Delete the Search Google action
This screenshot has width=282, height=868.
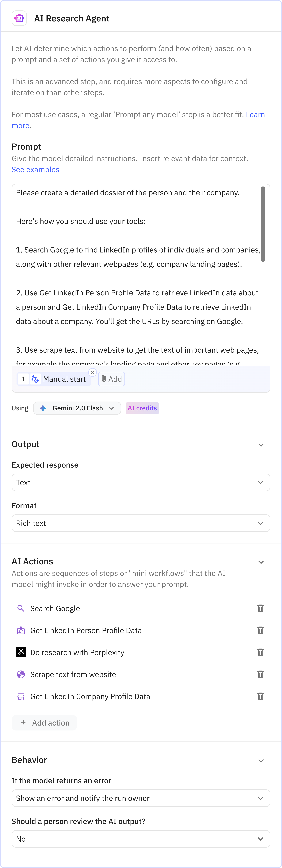pyautogui.click(x=260, y=608)
